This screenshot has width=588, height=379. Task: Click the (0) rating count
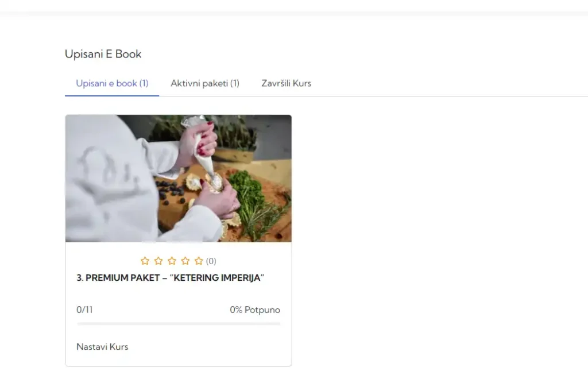click(x=211, y=261)
